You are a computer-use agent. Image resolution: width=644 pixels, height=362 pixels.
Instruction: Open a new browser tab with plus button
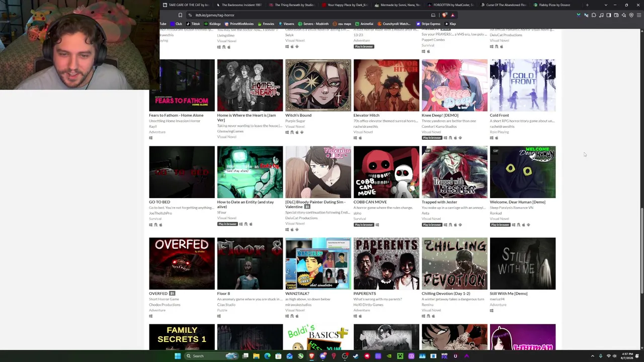pos(587,5)
